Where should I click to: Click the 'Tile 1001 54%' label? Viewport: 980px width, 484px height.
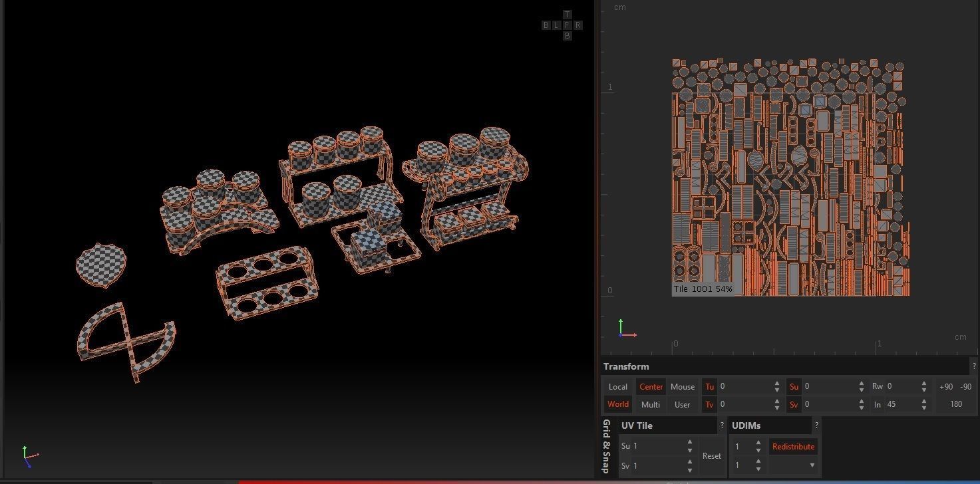(703, 289)
